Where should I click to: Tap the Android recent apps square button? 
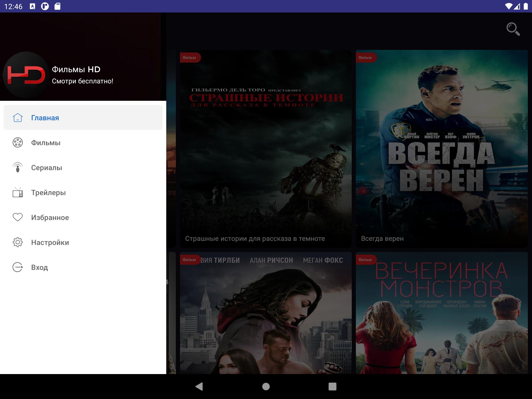click(332, 387)
